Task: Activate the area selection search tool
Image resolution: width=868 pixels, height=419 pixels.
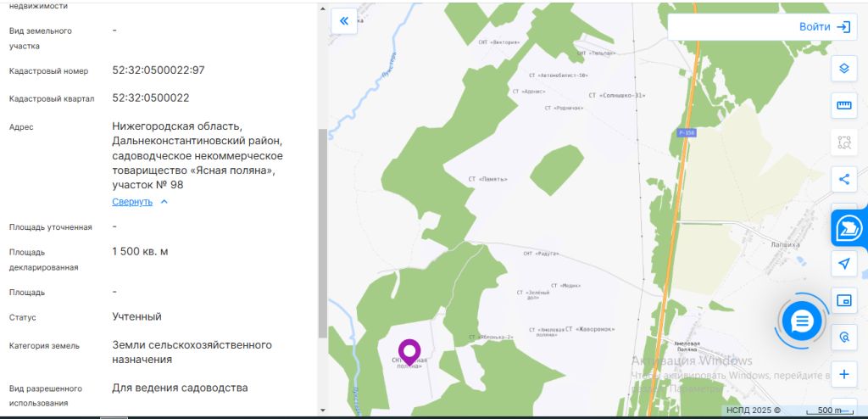Action: tap(843, 142)
